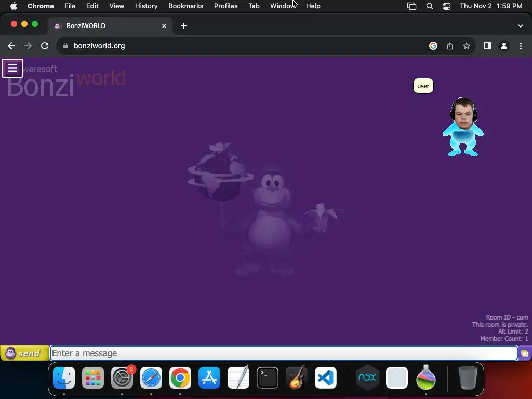Open App Store from the Dock

[x=209, y=378]
